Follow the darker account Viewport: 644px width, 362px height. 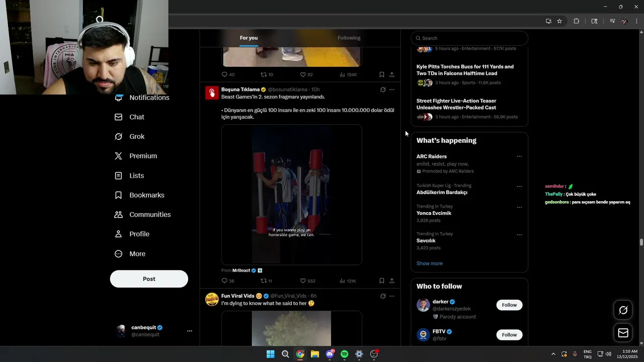[509, 305]
